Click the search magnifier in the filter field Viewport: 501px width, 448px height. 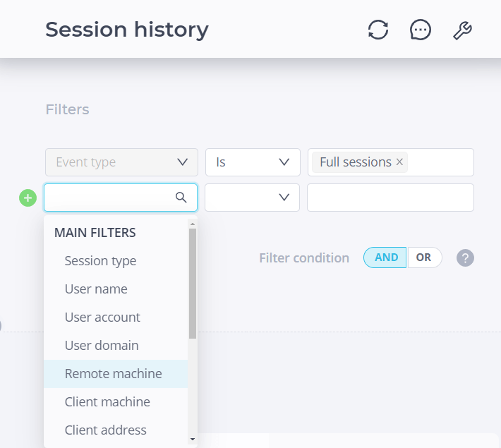click(x=181, y=198)
